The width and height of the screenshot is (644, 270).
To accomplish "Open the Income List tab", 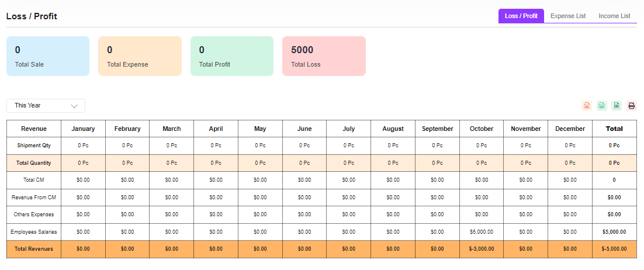I will [614, 16].
